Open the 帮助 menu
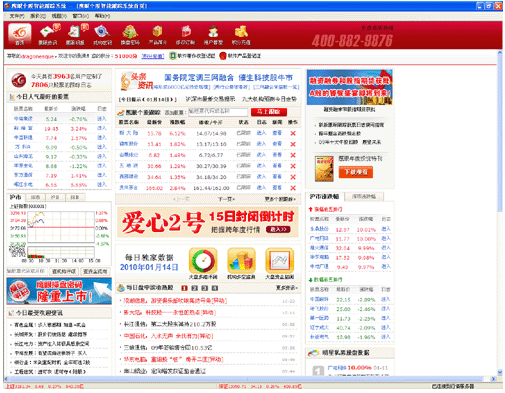Image resolution: width=505 pixels, height=393 pixels. 102,16
